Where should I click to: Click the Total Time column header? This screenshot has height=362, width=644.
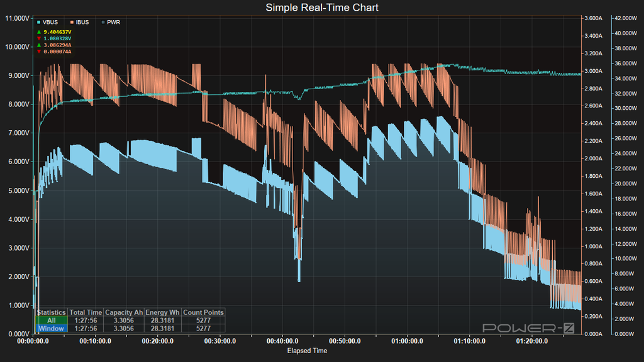[x=86, y=312]
